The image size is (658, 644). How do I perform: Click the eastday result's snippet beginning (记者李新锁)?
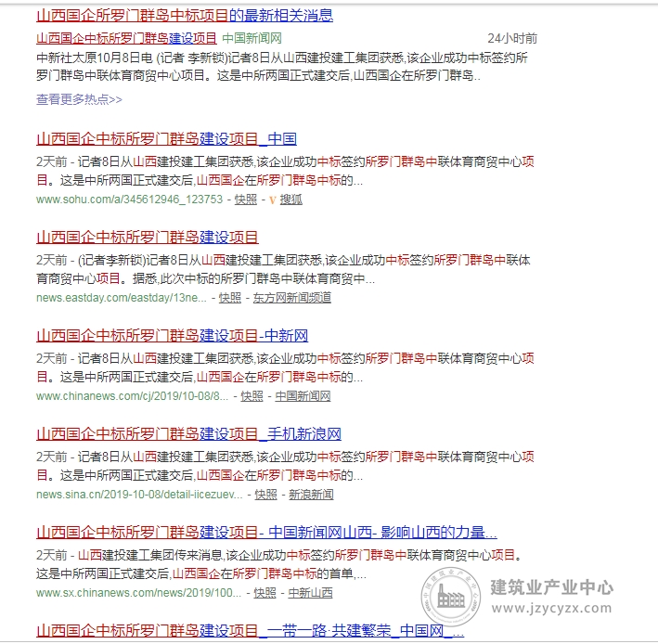tap(283, 269)
